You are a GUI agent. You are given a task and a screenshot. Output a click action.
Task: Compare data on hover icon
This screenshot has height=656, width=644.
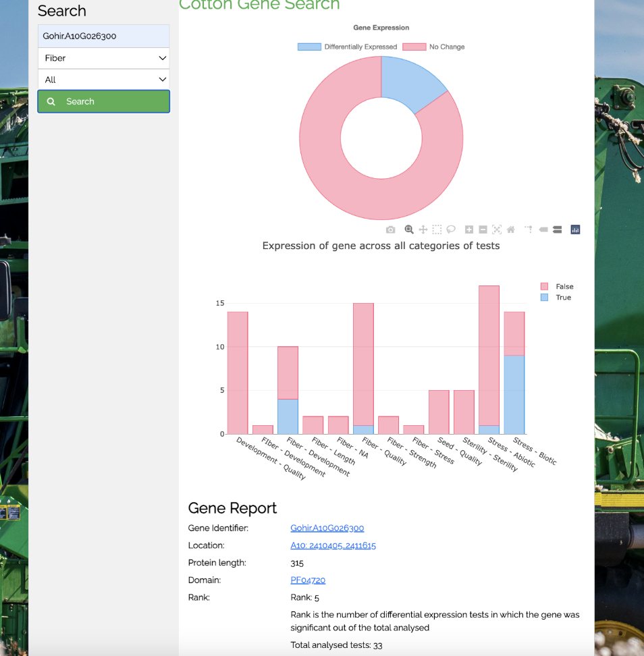point(557,229)
